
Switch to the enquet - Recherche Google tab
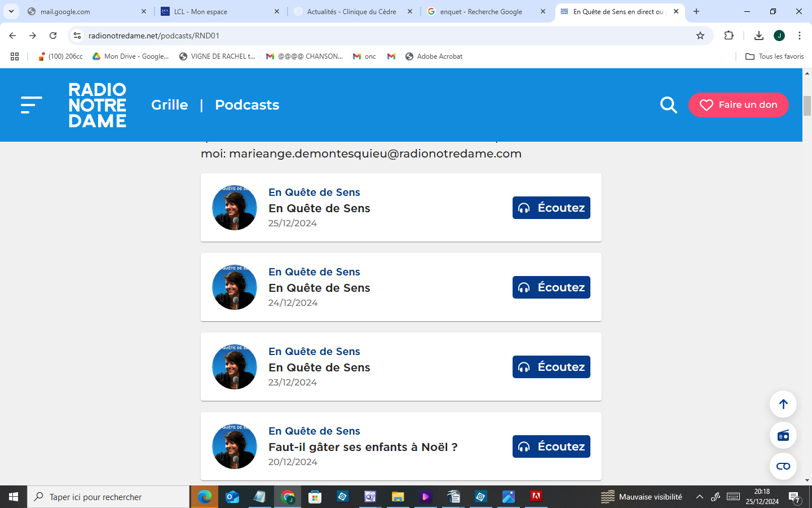487,11
